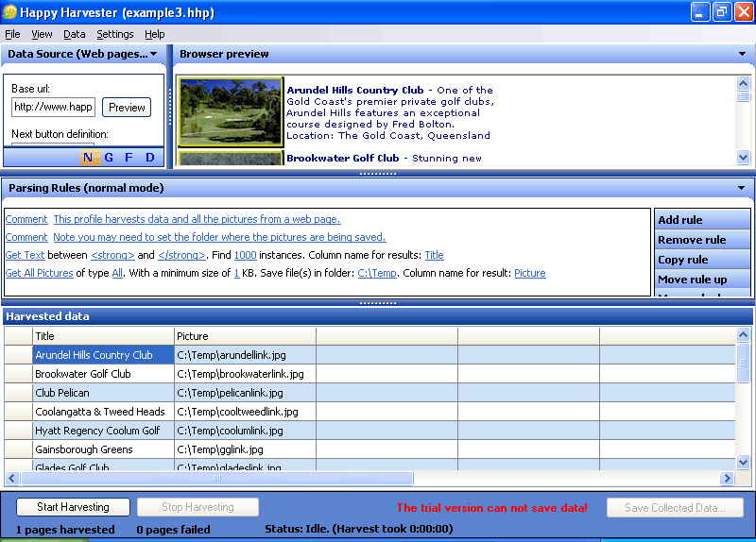The image size is (756, 542).
Task: Click the Happy Harvester smiley title icon
Action: click(9, 12)
